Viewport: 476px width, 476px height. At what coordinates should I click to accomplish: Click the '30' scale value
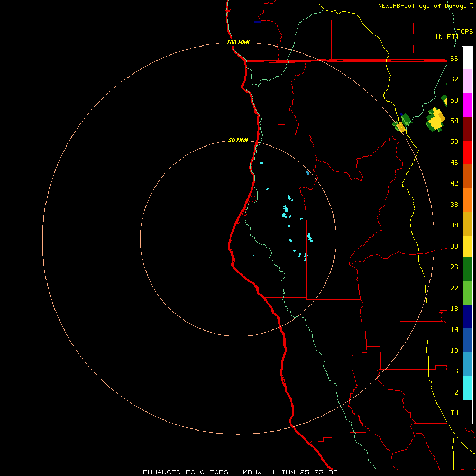454,246
